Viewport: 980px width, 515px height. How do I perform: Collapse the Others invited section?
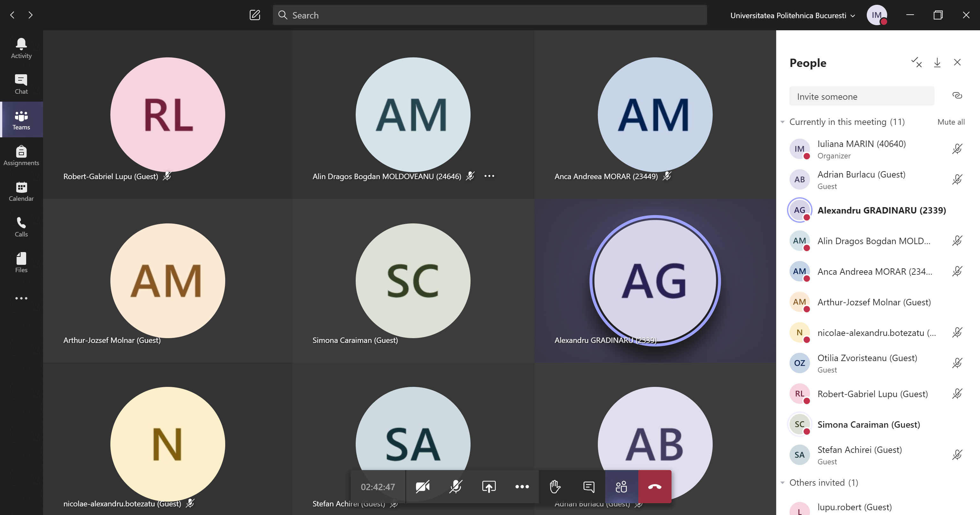pyautogui.click(x=783, y=483)
